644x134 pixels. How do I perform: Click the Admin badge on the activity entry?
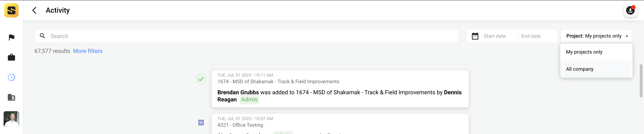(x=249, y=99)
